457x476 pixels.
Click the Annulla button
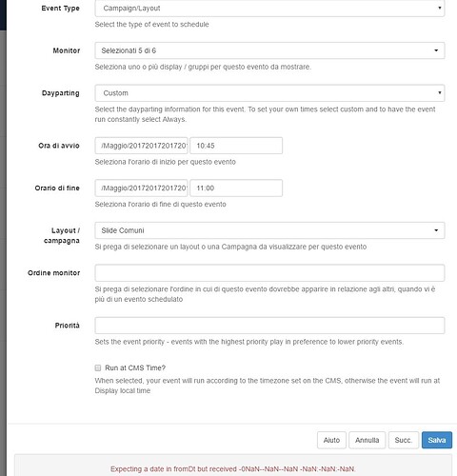coord(367,440)
